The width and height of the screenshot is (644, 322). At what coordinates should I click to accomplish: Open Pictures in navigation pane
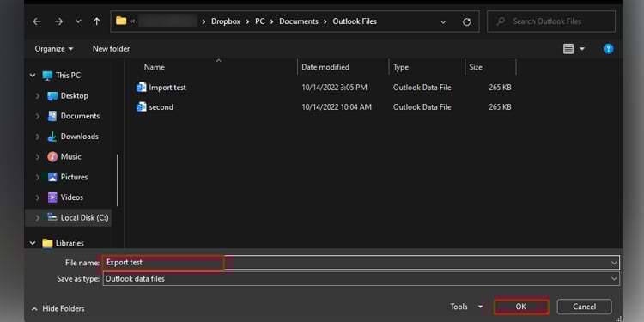tap(75, 177)
